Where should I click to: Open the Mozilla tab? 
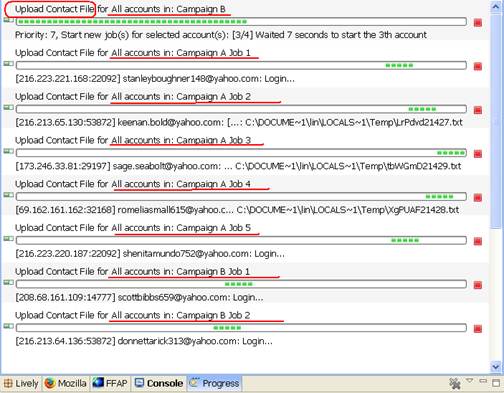click(x=65, y=383)
